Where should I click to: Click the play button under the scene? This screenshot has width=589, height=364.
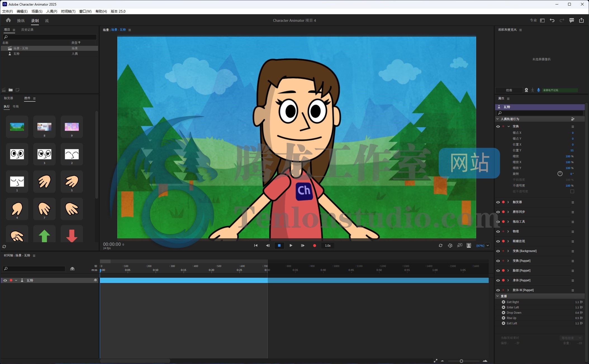point(291,246)
